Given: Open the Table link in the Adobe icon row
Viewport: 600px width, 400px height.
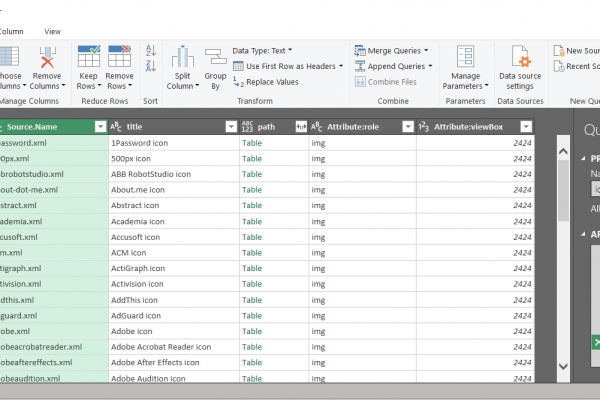Looking at the screenshot, I should (252, 331).
